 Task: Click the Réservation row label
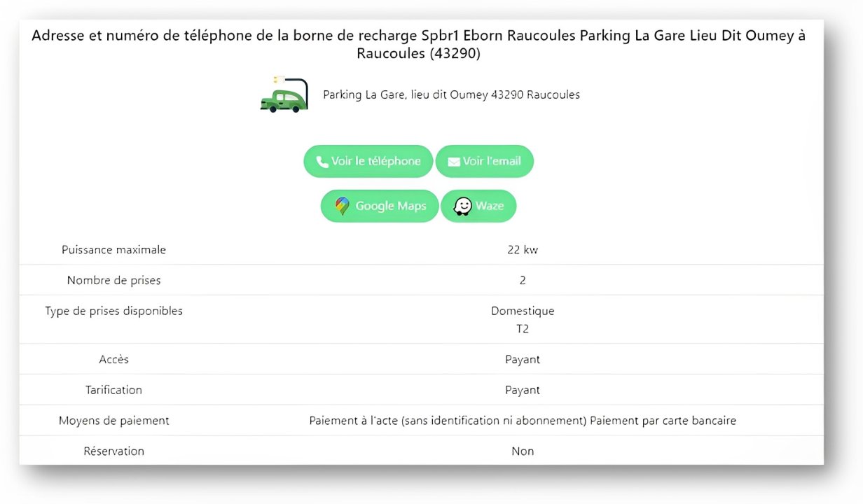(113, 451)
